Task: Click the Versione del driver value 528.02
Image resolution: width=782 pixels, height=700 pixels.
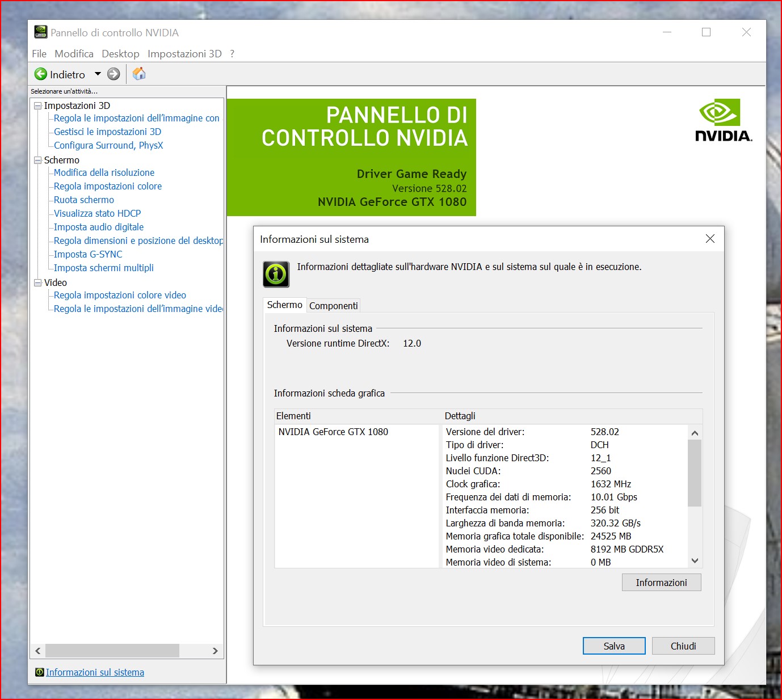Action: 605,432
